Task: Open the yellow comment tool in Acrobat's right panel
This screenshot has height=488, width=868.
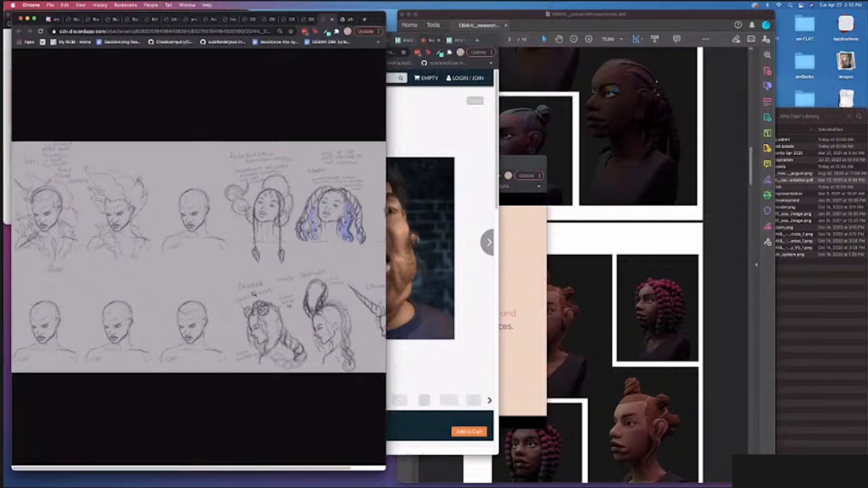Action: (x=767, y=164)
